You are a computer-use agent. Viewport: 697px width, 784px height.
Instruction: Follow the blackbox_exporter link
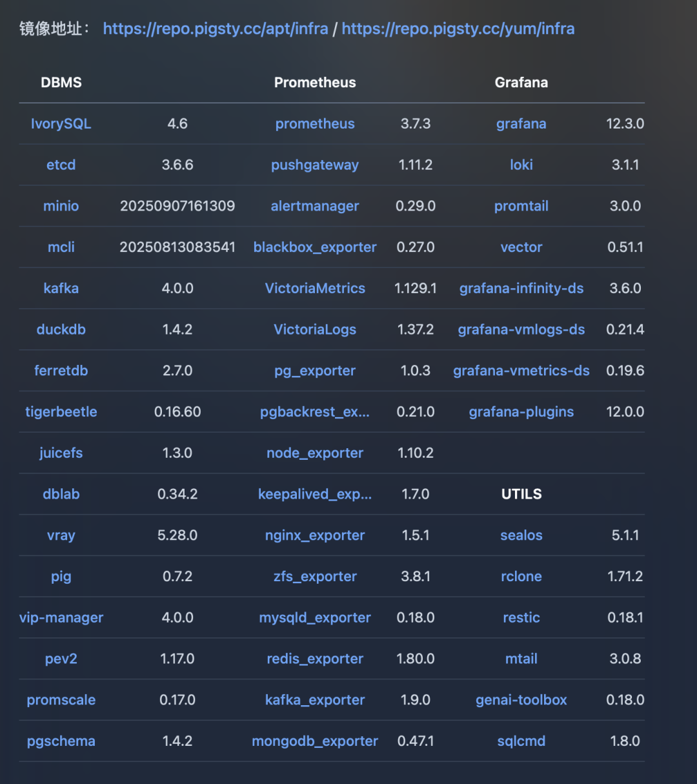[x=315, y=247]
